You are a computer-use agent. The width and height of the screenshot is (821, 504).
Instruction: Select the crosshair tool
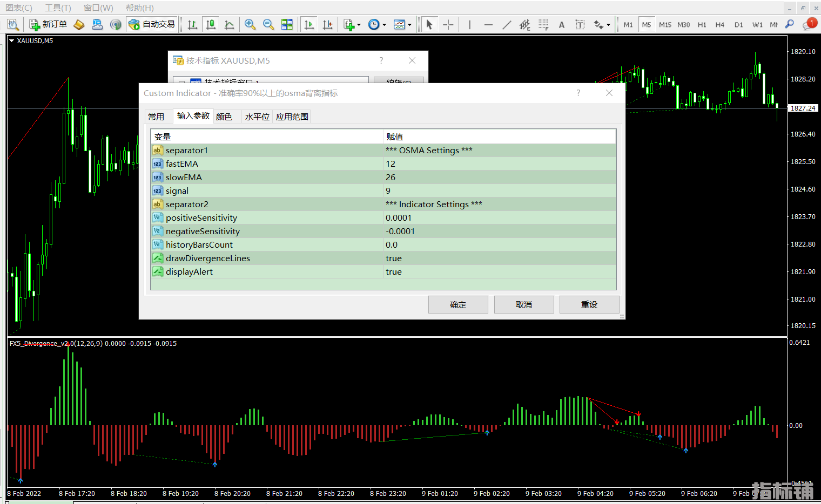point(448,24)
